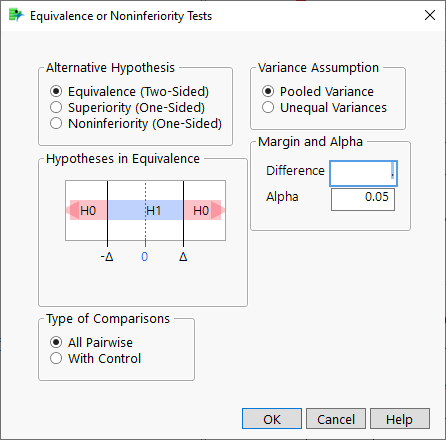Click the Hypotheses in Equivalence heading
The height and width of the screenshot is (440, 446).
point(123,159)
